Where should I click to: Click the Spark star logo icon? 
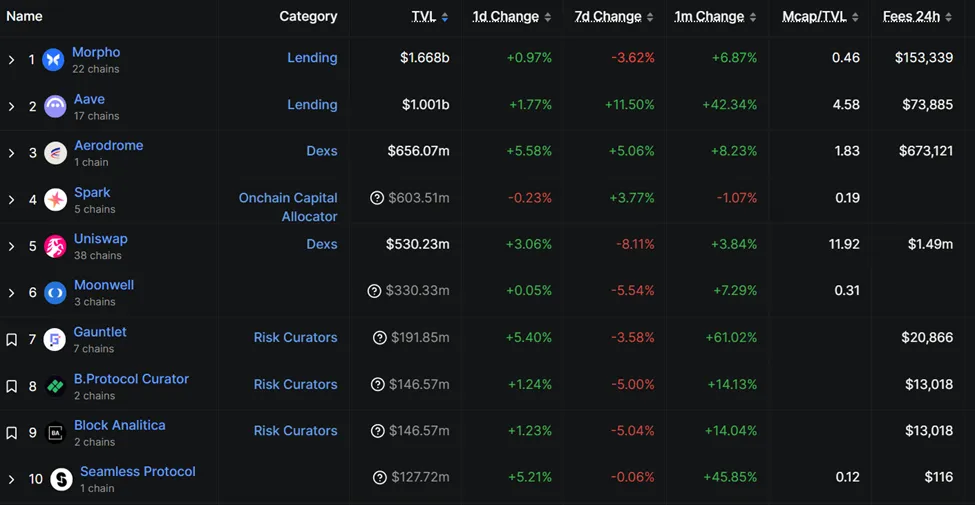(x=55, y=200)
